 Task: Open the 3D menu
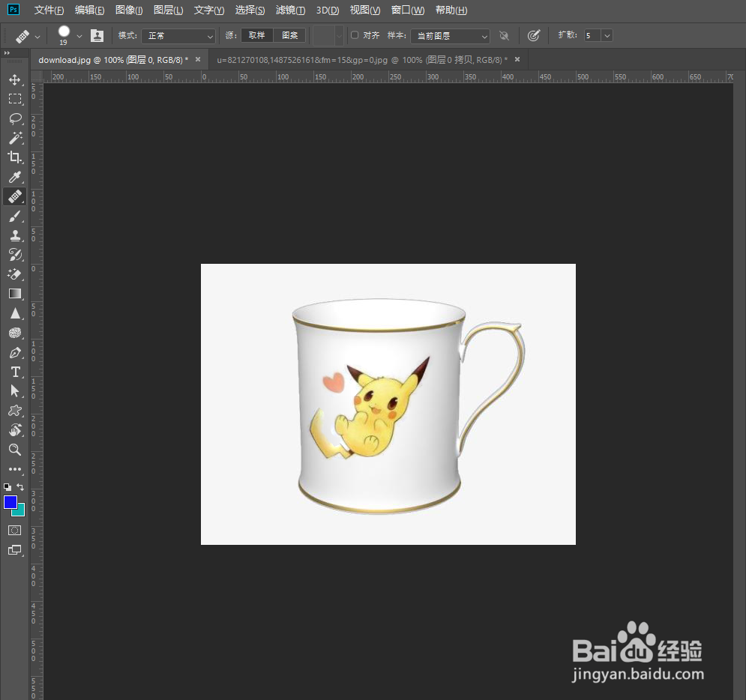pyautogui.click(x=328, y=10)
